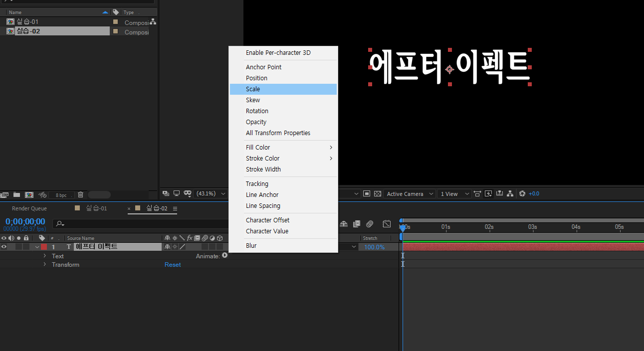Screen dimensions: 644x351
Task: Click the Timeline icon in viewer footer
Action: point(499,193)
